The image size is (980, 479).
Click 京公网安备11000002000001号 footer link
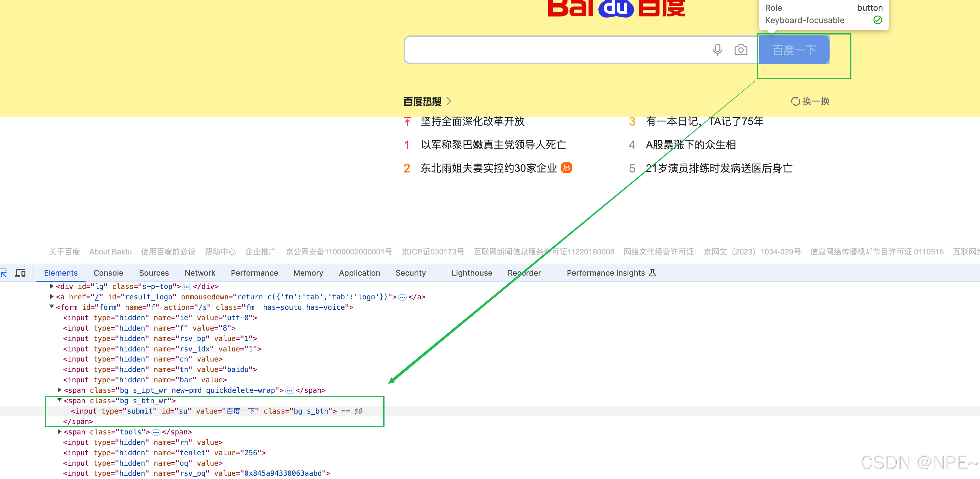(339, 252)
